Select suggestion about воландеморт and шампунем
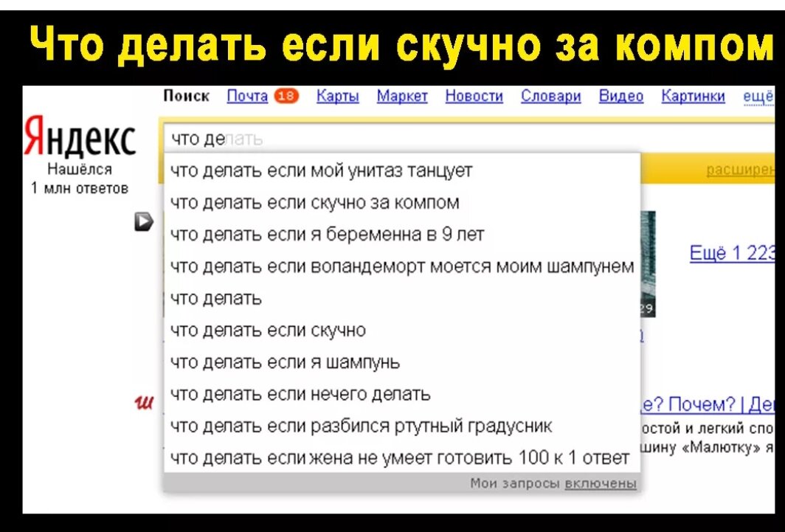 [402, 266]
